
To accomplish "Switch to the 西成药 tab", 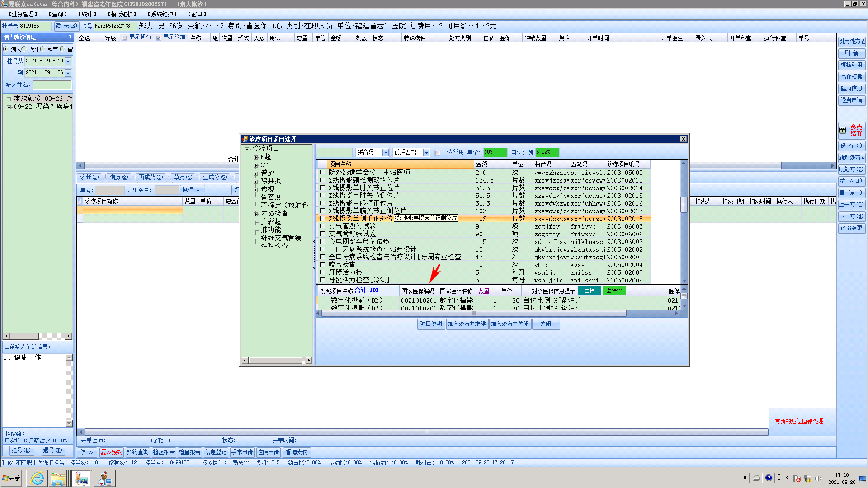I will click(x=150, y=177).
